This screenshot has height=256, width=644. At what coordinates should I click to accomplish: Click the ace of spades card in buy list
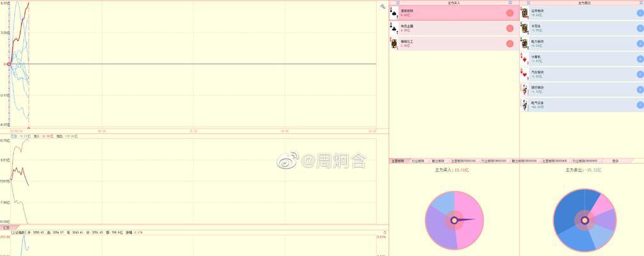pos(394,13)
